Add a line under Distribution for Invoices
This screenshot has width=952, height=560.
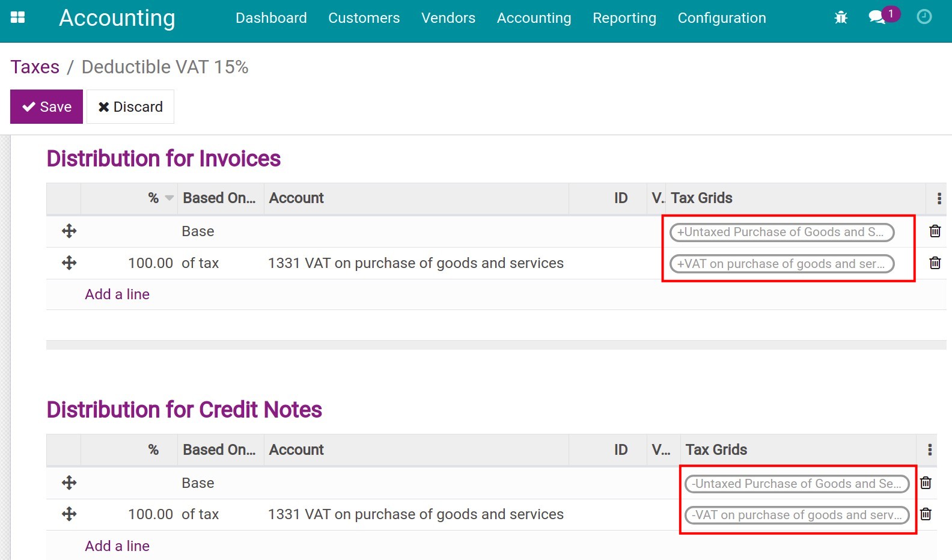coord(117,294)
